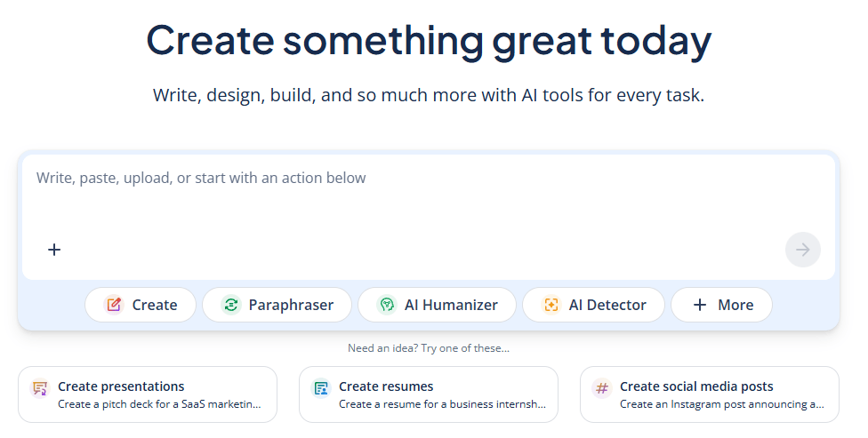
Task: Click the red pencil Create icon
Action: [114, 305]
